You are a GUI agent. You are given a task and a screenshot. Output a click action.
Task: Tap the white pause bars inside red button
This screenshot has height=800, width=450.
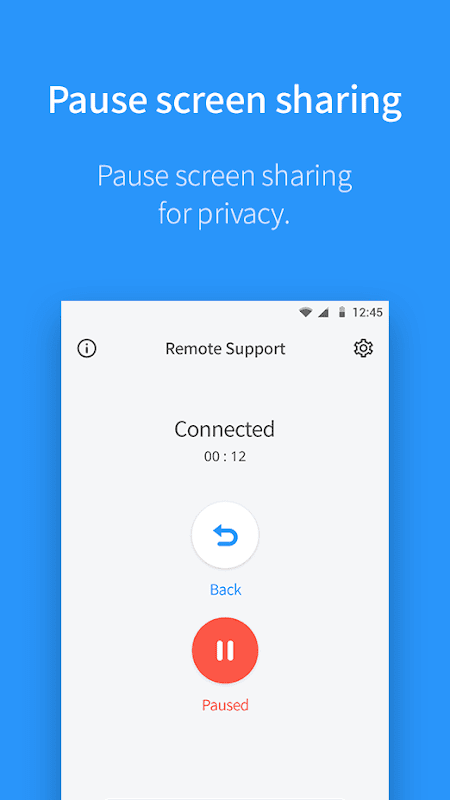click(x=225, y=650)
